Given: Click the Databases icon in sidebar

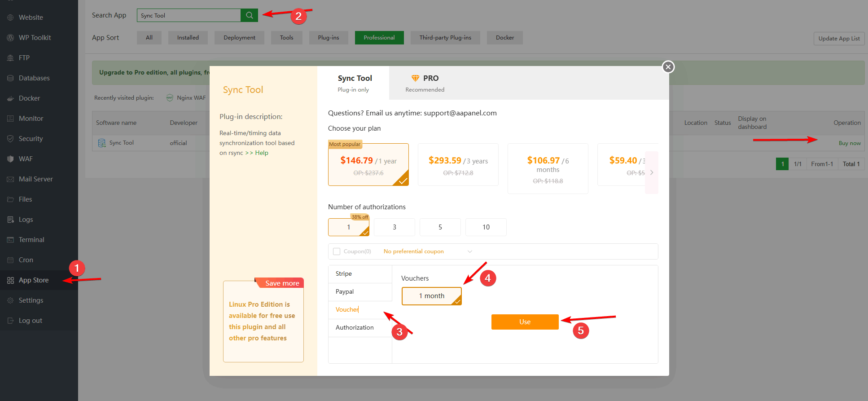Looking at the screenshot, I should [10, 78].
